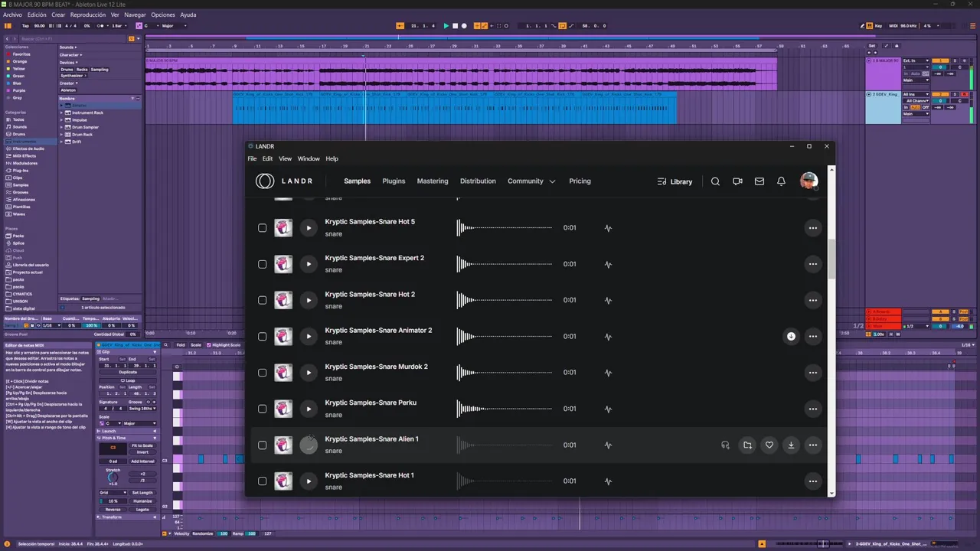Open Swing 16ths groove dropdown
The height and width of the screenshot is (551, 980).
tap(142, 409)
